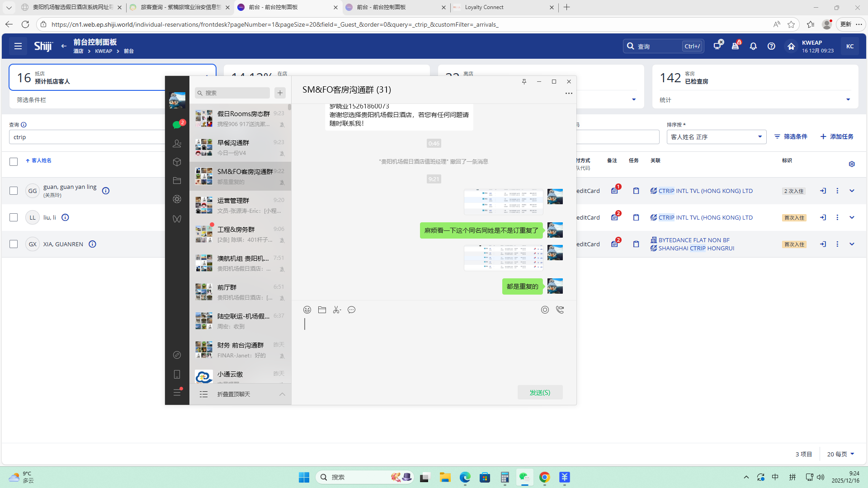
Task: Expand the XIA, GUANREN reservation row
Action: tap(852, 244)
